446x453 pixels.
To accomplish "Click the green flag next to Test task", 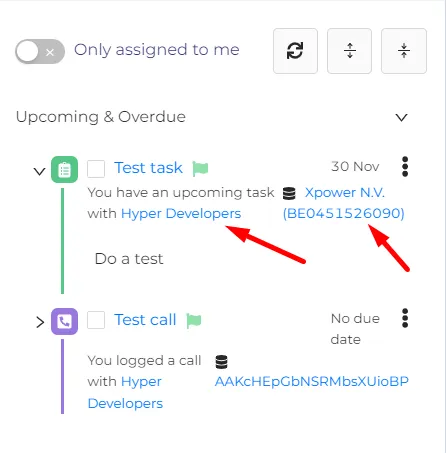I will (x=200, y=169).
